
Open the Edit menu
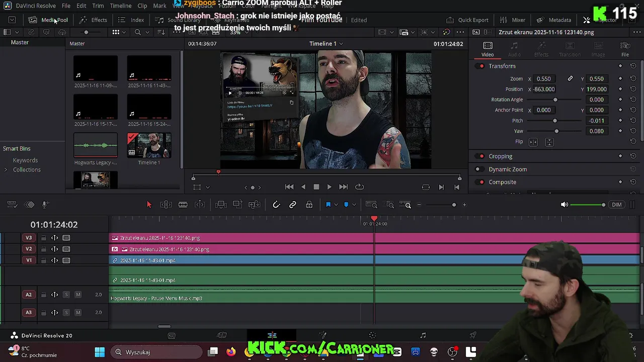point(81,6)
